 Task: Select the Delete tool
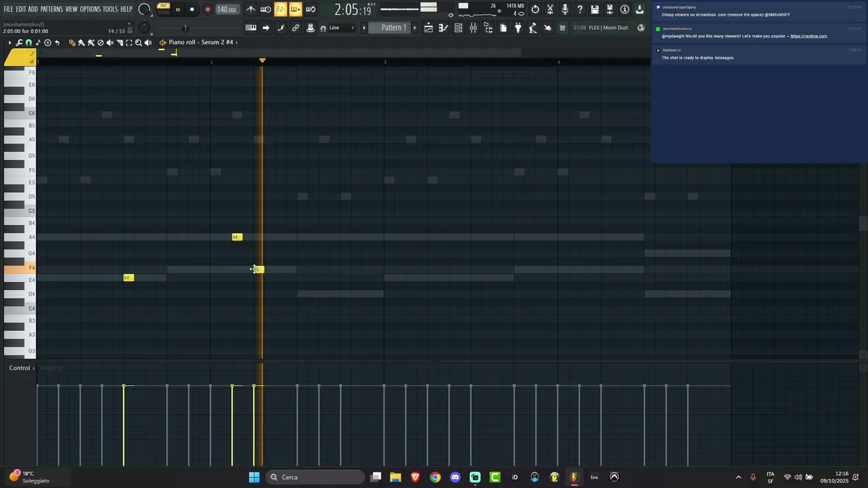tap(100, 43)
